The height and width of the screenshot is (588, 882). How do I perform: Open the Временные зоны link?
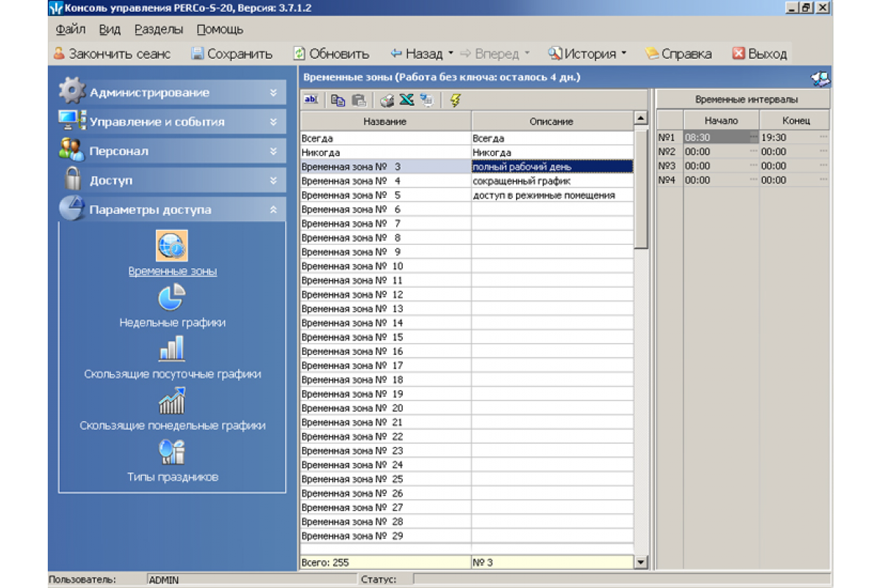pyautogui.click(x=173, y=271)
